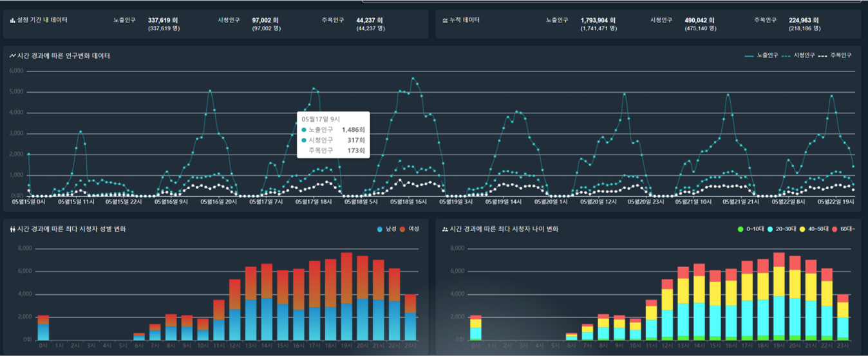Image resolution: width=868 pixels, height=356 pixels.
Task: Click the people icon beside 시청자 나이 변화
Action: (x=445, y=229)
